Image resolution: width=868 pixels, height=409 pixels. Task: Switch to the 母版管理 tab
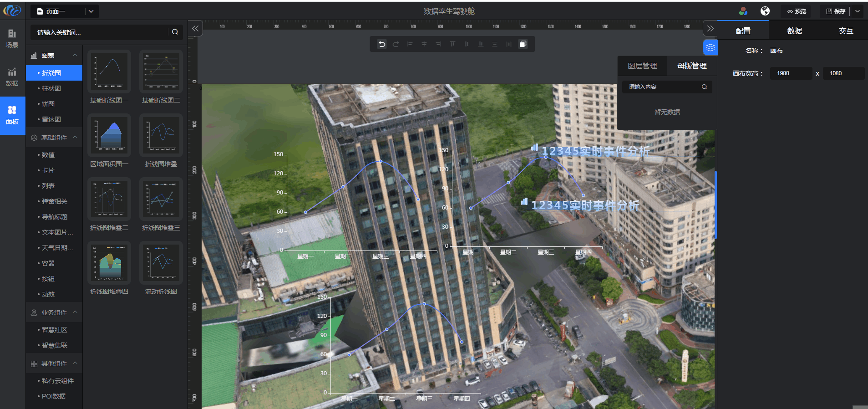pos(692,66)
